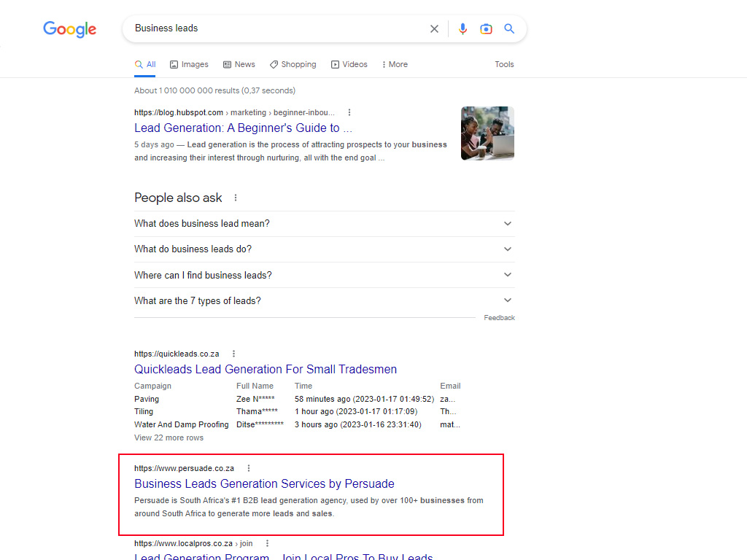Switch to the News tab
This screenshot has width=747, height=560.
click(239, 64)
